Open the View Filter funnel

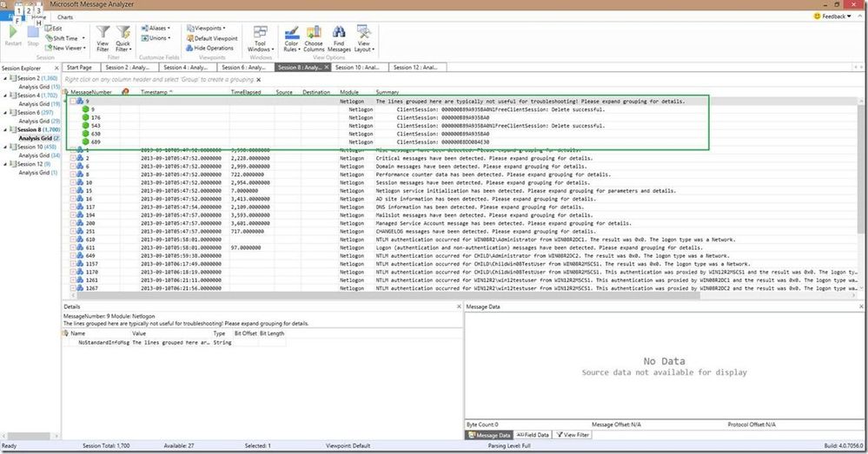pyautogui.click(x=103, y=38)
